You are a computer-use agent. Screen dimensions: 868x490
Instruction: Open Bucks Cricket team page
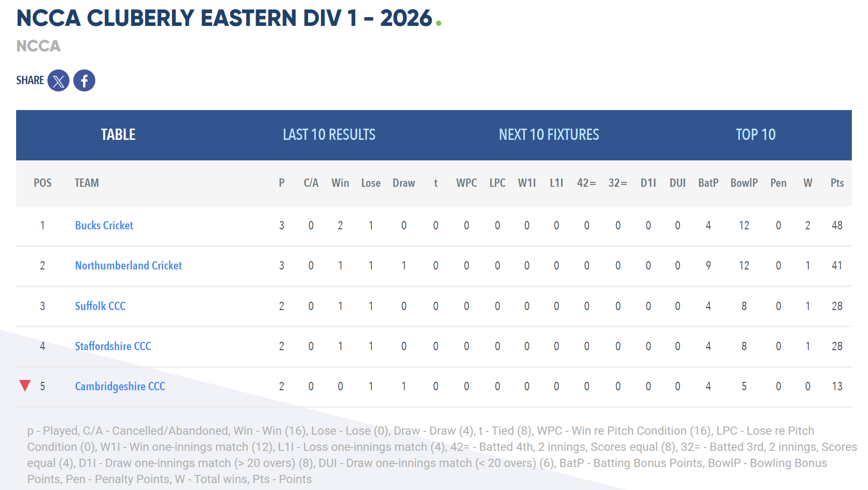tap(104, 225)
